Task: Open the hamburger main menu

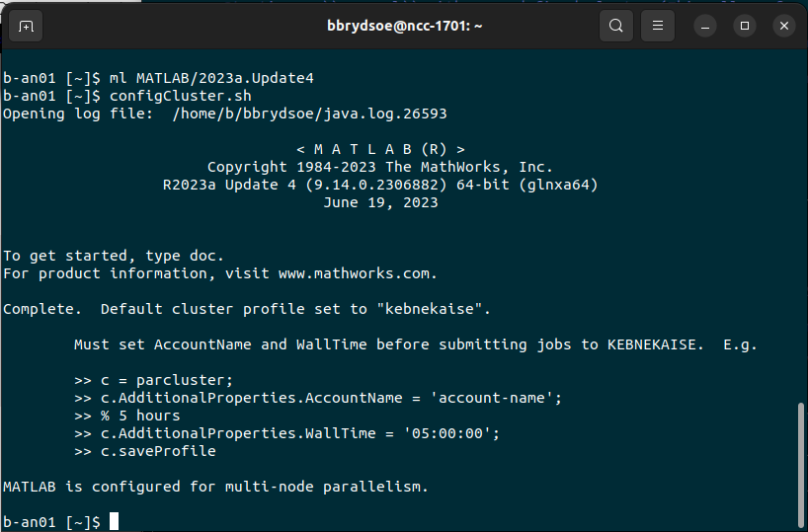Action: 658,26
